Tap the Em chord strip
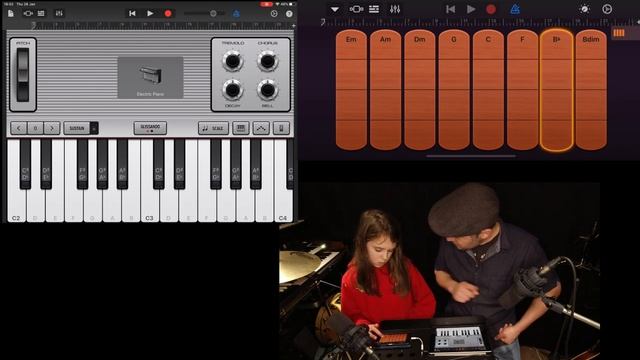640x360 pixels. [351, 90]
